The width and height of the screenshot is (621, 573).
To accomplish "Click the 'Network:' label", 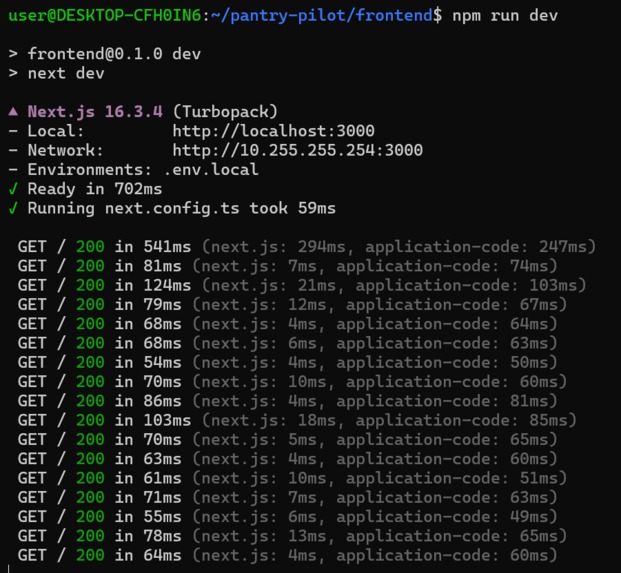I will (65, 150).
